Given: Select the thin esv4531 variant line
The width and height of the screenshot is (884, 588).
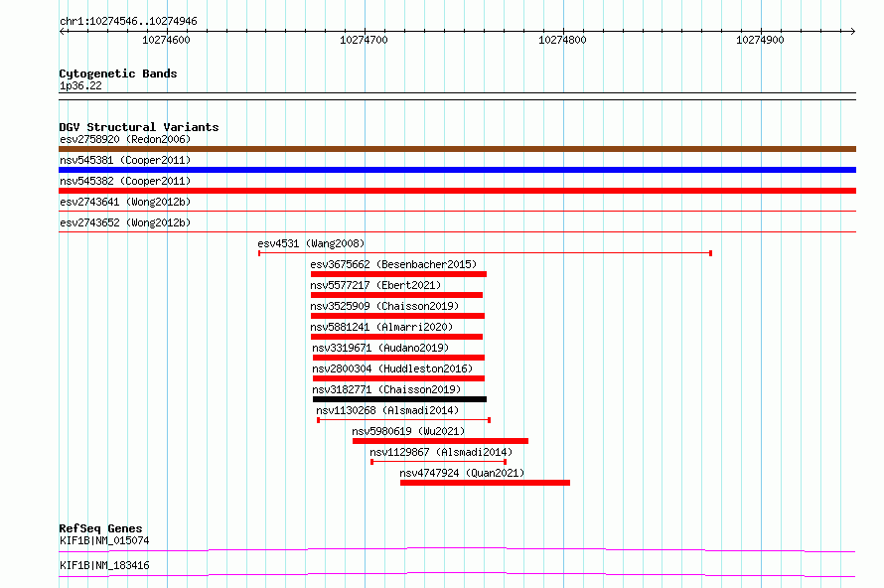Looking at the screenshot, I should (486, 253).
